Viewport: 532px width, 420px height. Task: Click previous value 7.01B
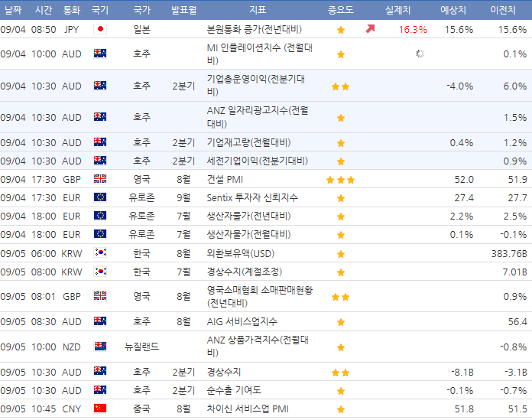(514, 272)
